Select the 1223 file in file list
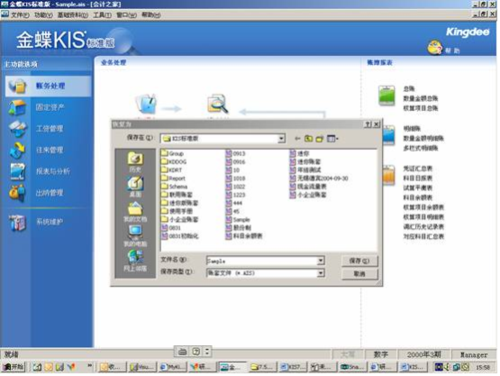 tap(235, 195)
